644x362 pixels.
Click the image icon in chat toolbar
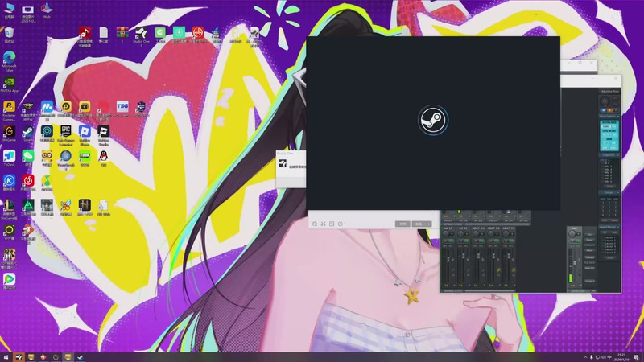click(x=332, y=224)
